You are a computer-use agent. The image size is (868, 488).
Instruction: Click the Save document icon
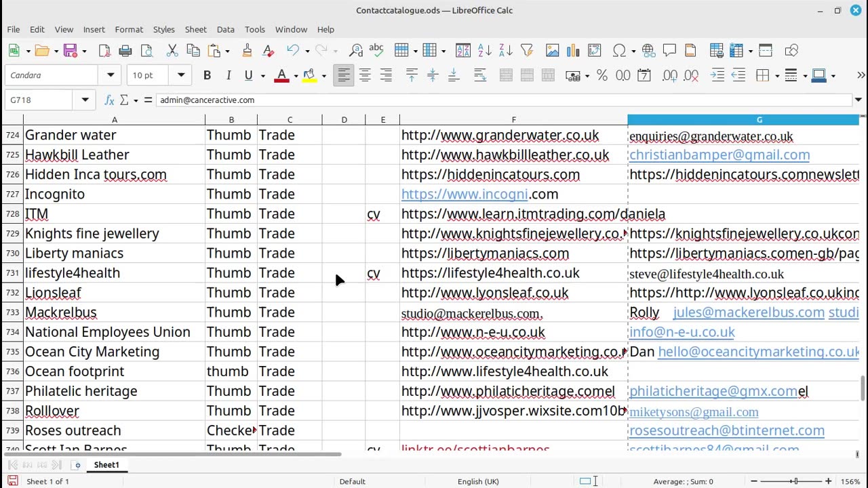tap(70, 51)
